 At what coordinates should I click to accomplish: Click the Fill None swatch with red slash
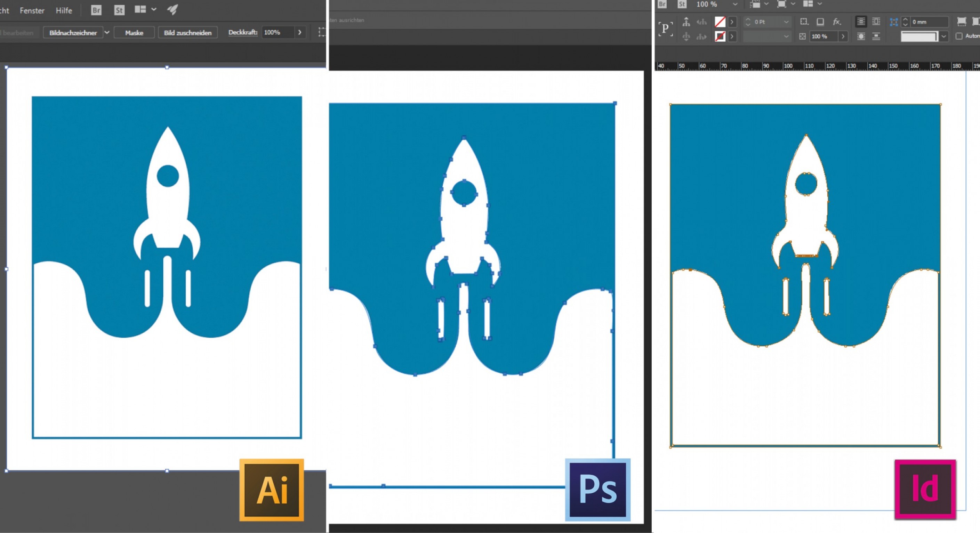point(720,23)
